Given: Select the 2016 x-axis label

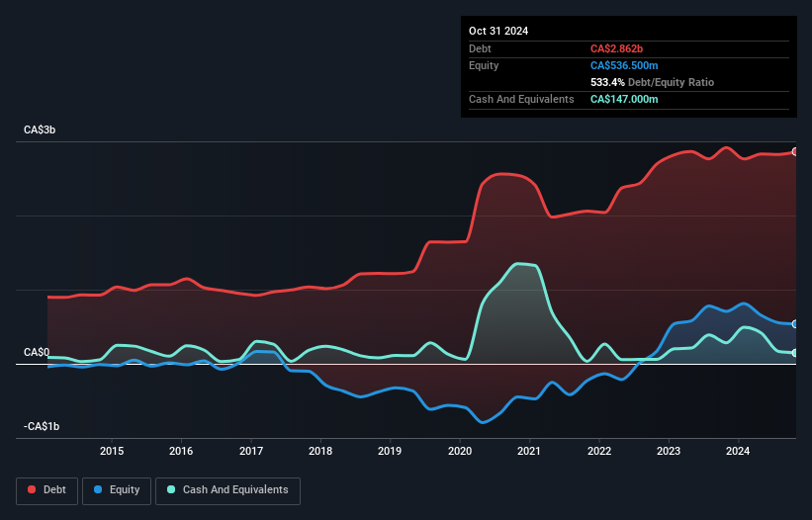Looking at the screenshot, I should (181, 451).
